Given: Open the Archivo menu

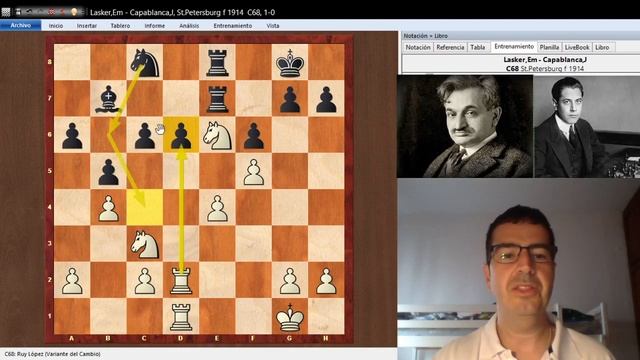Looking at the screenshot, I should point(20,25).
